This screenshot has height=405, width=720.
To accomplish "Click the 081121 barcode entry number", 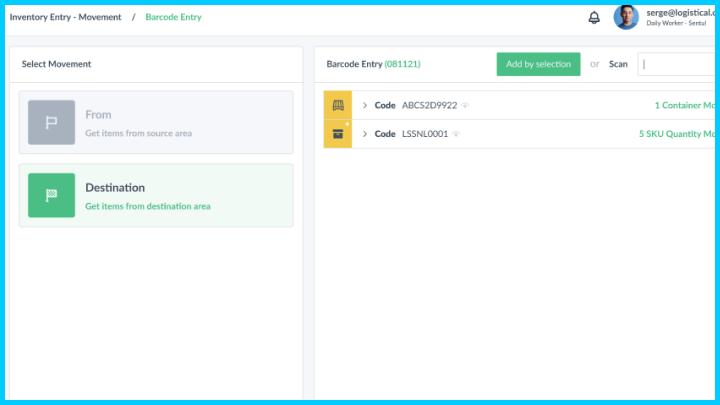I will click(402, 64).
